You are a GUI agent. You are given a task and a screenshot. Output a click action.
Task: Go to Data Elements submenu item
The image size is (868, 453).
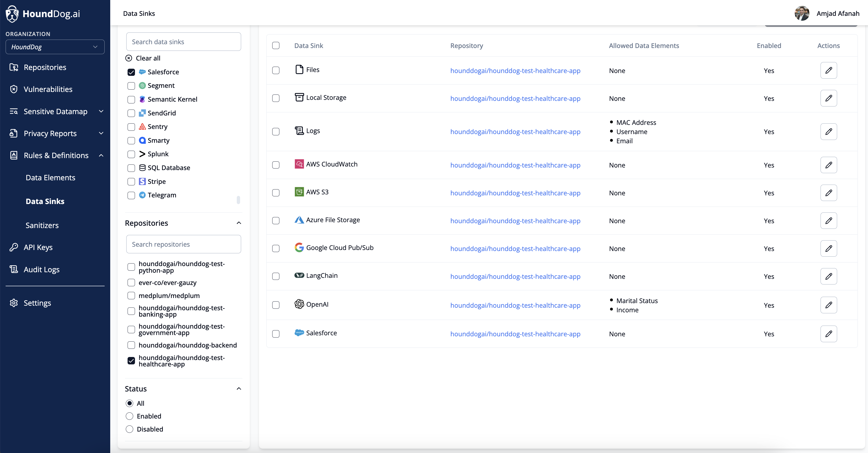coord(50,177)
